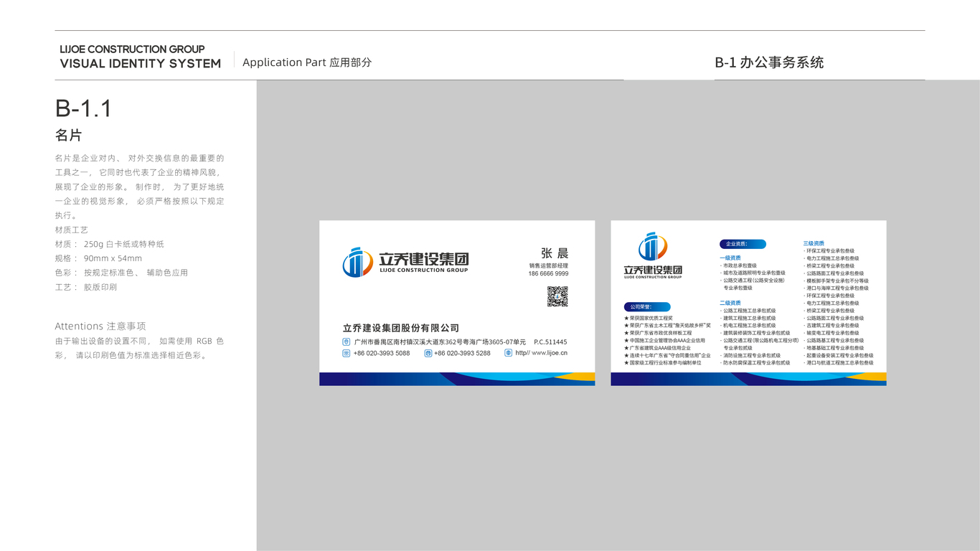Click the '色彩: 按规定标准色、辅助色应用' line
This screenshot has width=980, height=551.
click(121, 273)
